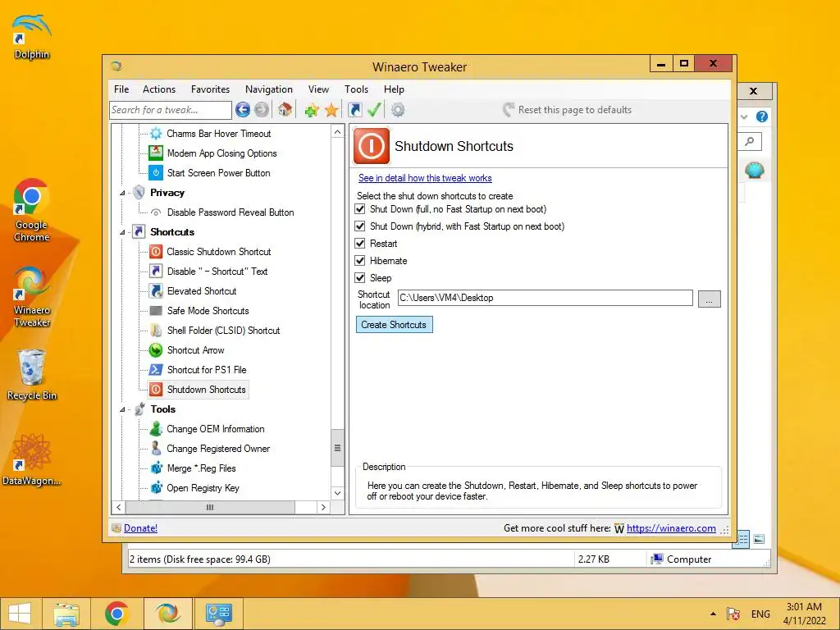The image size is (840, 630).
Task: Click the green checkmark toolbar icon
Action: (x=374, y=110)
